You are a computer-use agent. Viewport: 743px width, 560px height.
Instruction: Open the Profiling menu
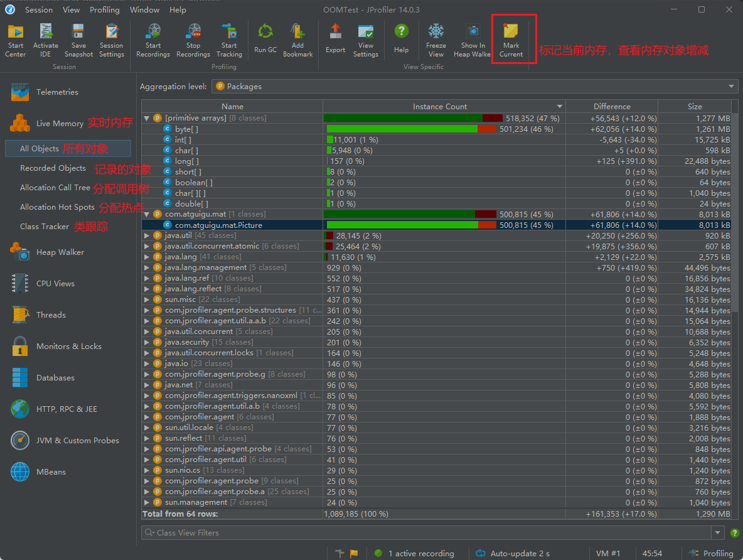tap(105, 9)
